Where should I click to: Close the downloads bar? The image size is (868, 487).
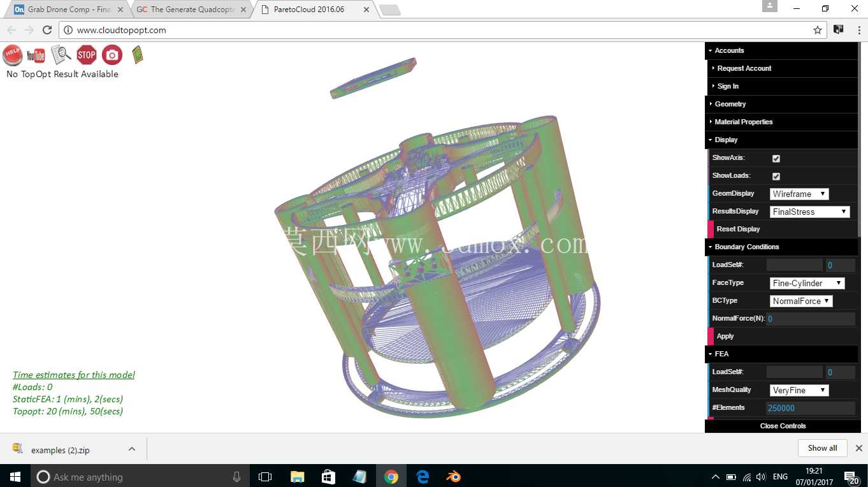coord(858,448)
